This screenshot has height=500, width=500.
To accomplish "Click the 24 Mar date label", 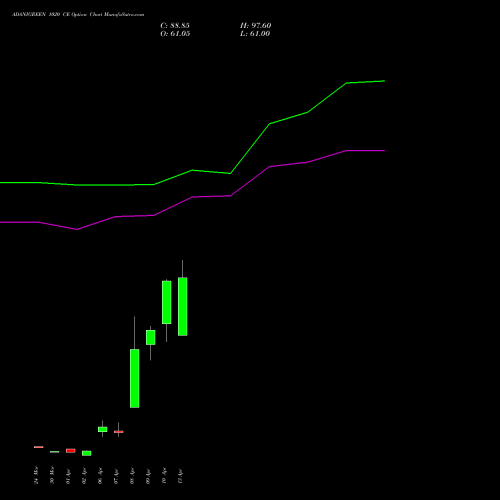I will pos(36,475).
